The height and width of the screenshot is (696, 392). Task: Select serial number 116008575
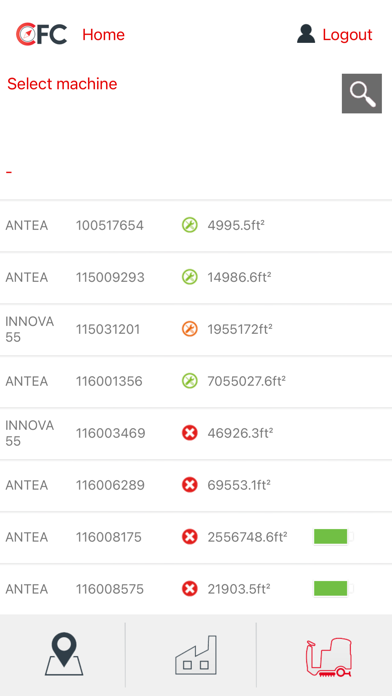(110, 589)
